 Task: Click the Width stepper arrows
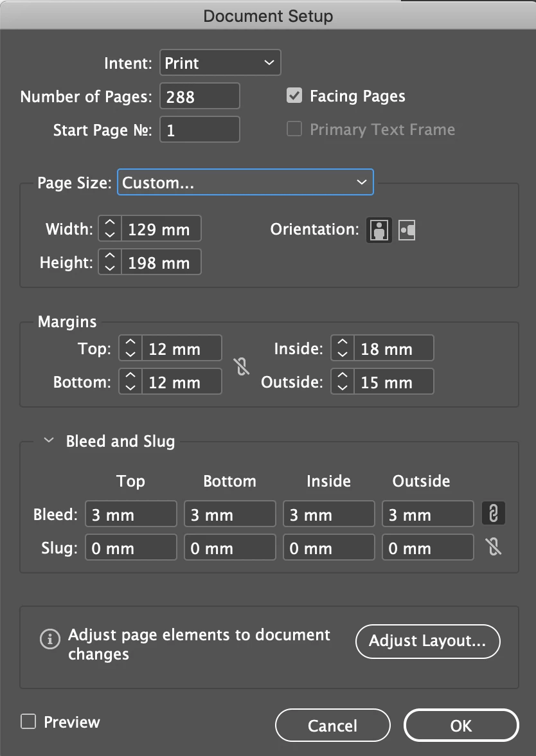point(110,228)
